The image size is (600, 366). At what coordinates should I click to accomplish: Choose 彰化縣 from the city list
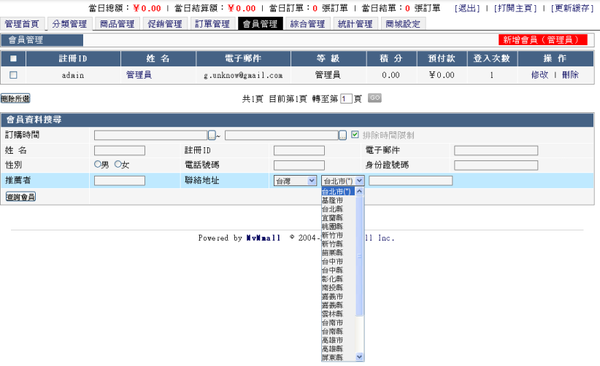click(332, 279)
